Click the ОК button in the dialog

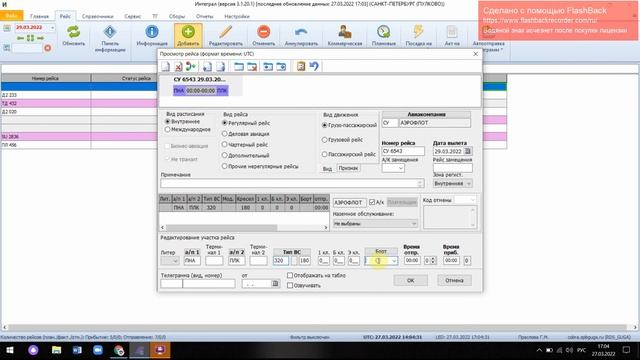point(411,280)
